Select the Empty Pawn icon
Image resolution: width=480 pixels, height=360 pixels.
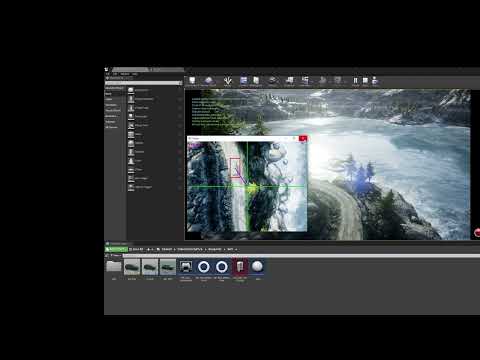pos(131,108)
